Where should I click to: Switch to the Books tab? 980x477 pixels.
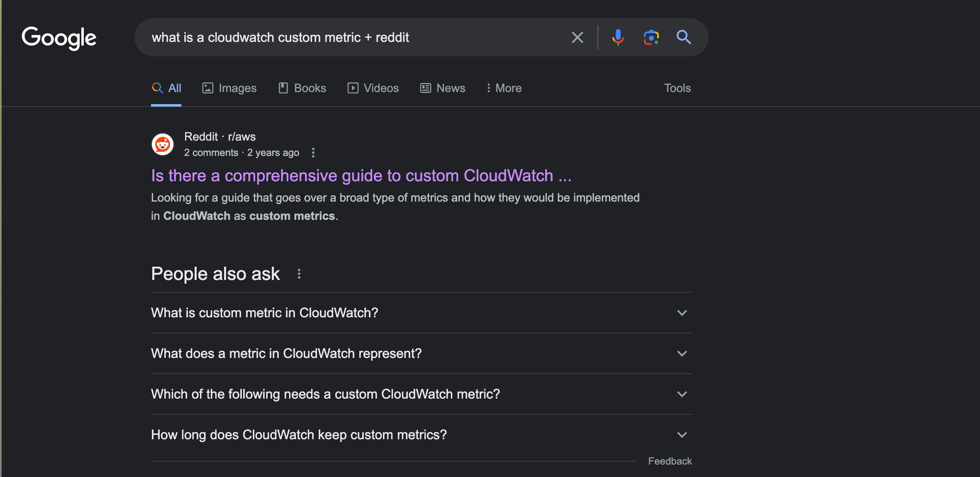(302, 88)
